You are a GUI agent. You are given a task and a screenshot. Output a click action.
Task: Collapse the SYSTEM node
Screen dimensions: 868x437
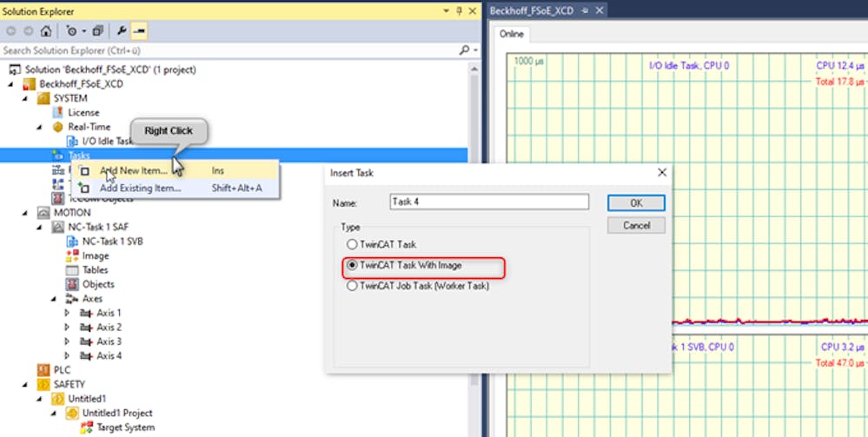point(27,98)
